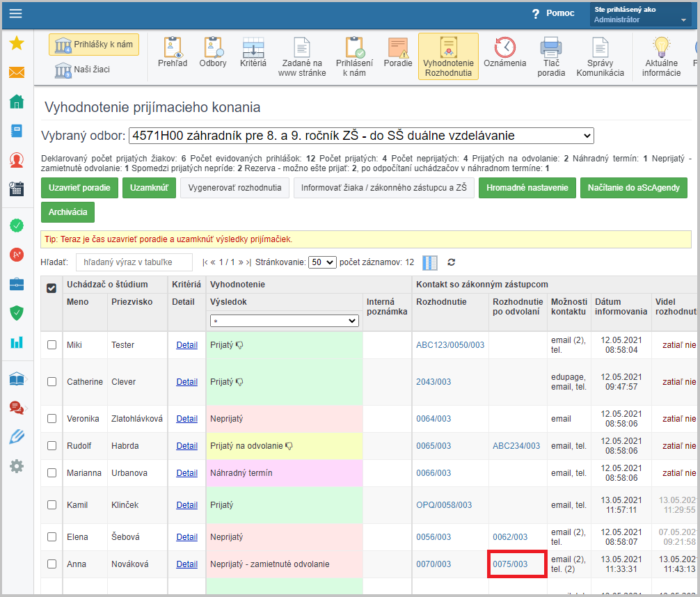The height and width of the screenshot is (597, 700).
Task: Tick the checkbox for Miki Tester
Action: coord(51,344)
